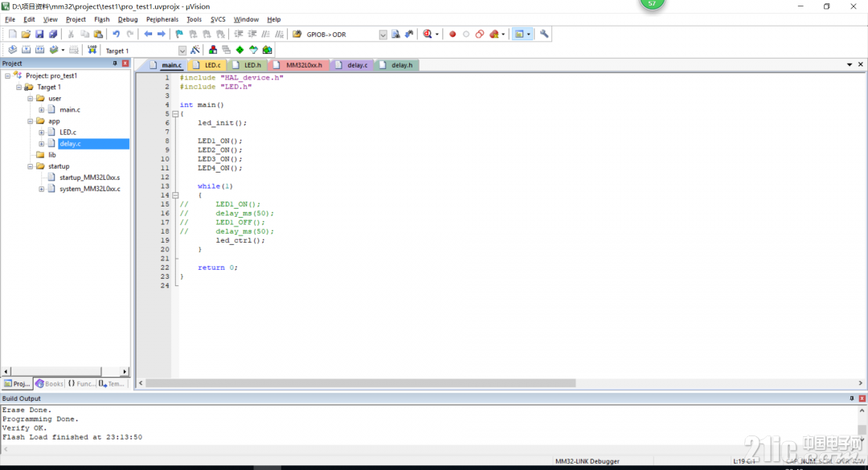Collapse the main() code block at line 5
This screenshot has width=868, height=470.
tap(175, 114)
